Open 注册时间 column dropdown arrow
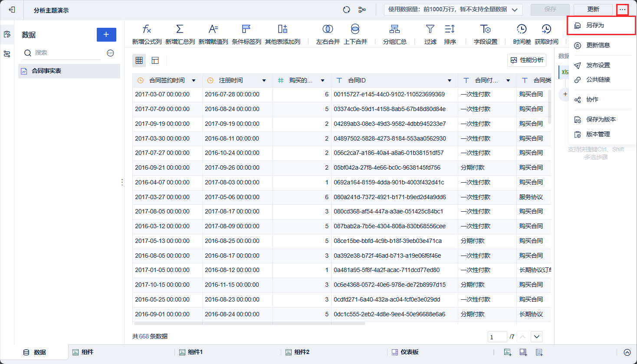Screen dimensions: 637x364 click(264, 81)
